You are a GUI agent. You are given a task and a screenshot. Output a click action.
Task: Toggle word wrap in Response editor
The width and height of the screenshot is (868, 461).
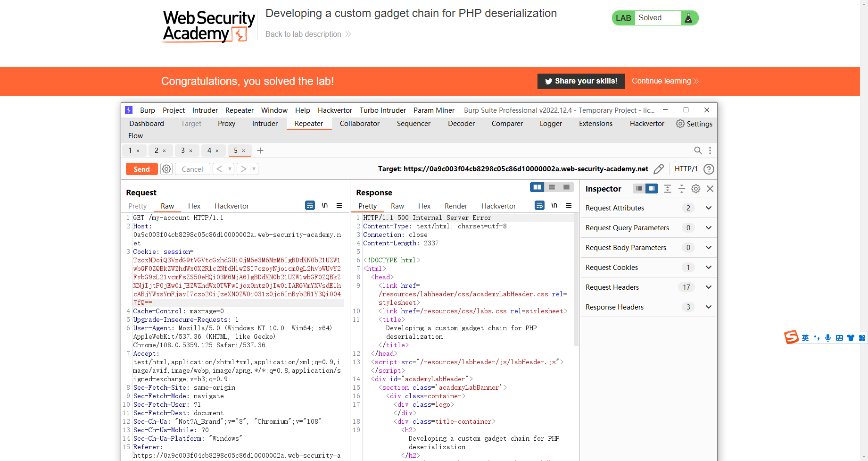(x=540, y=205)
